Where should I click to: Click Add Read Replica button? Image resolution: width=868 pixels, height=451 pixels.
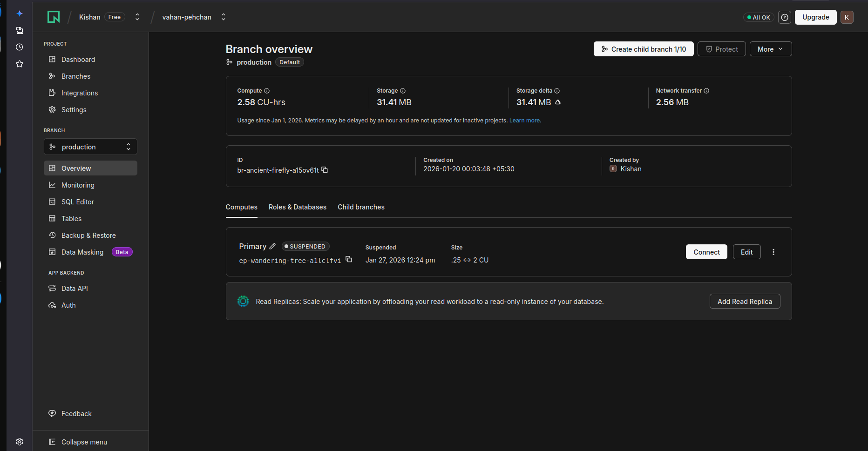[744, 301]
